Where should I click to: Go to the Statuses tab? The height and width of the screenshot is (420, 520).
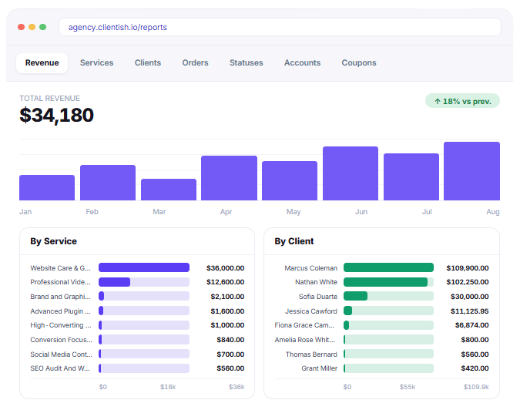coord(246,62)
